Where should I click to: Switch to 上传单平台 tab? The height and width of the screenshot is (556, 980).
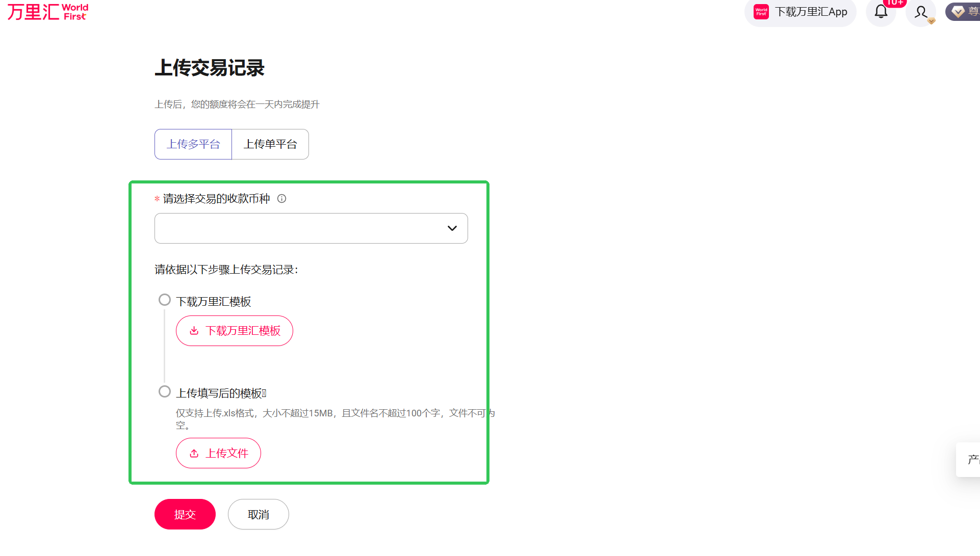[270, 144]
